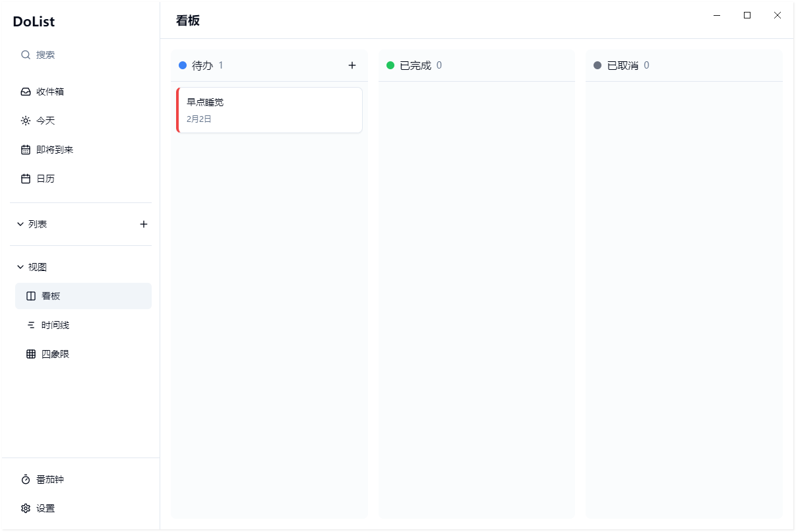This screenshot has width=796, height=532.
Task: Open the 日历 (Calendar) view icon
Action: [x=25, y=178]
